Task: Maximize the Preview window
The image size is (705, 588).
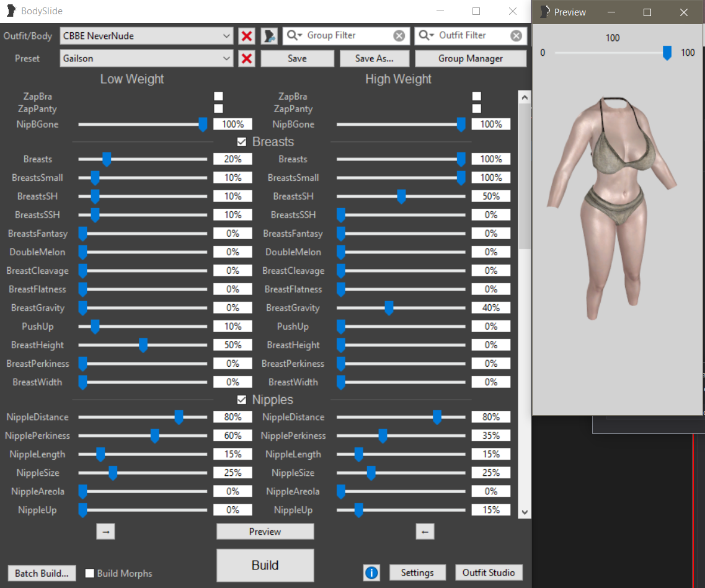Action: [x=647, y=12]
